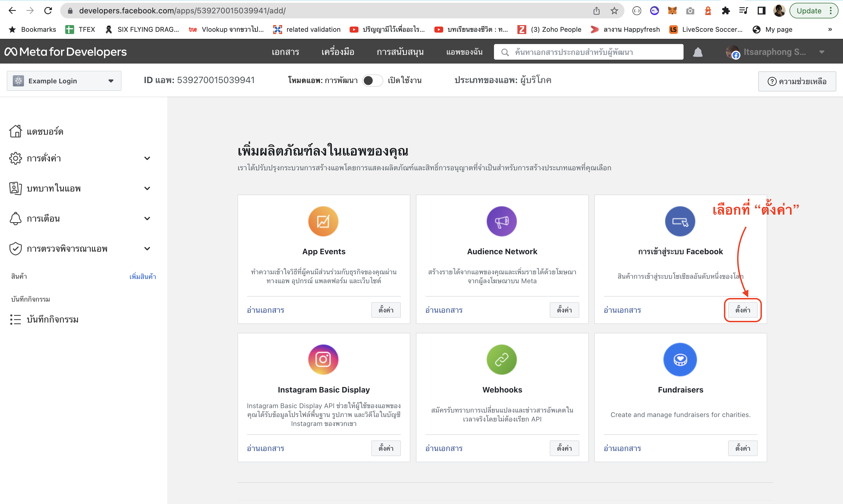Toggle the app mode switch to live

(373, 81)
